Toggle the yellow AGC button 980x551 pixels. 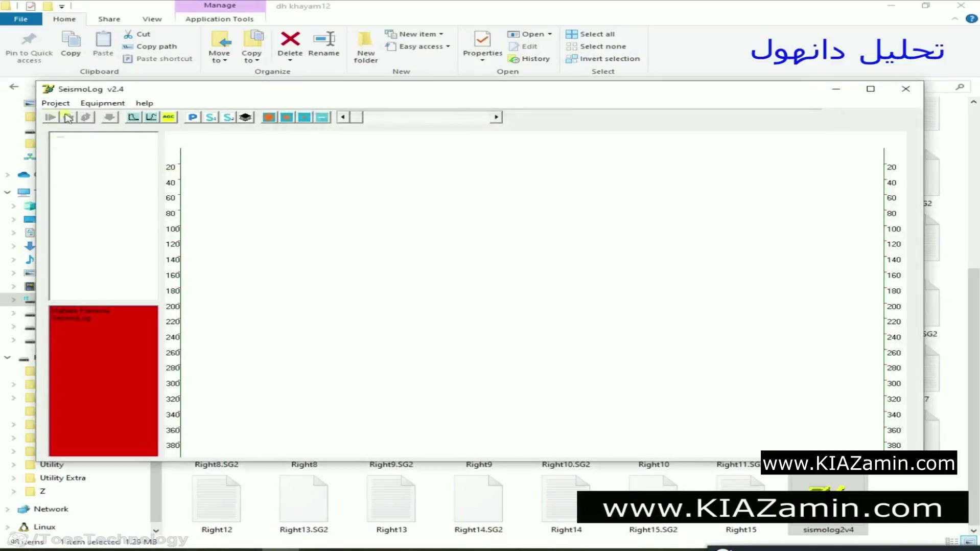[x=169, y=117]
